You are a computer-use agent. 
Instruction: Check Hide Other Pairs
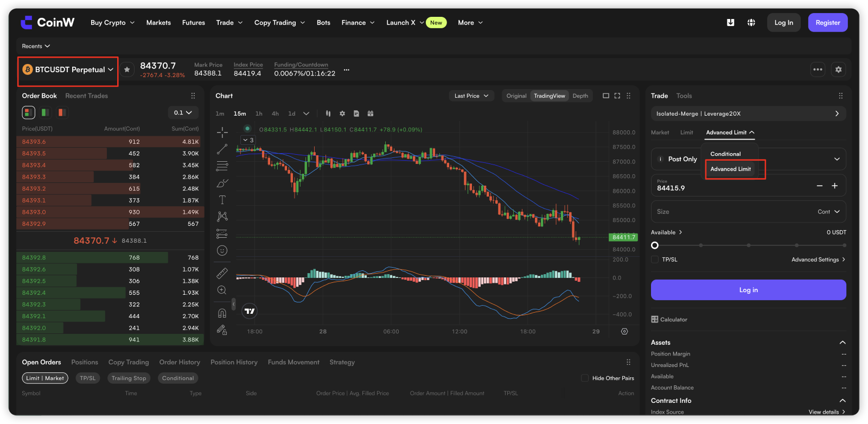585,378
